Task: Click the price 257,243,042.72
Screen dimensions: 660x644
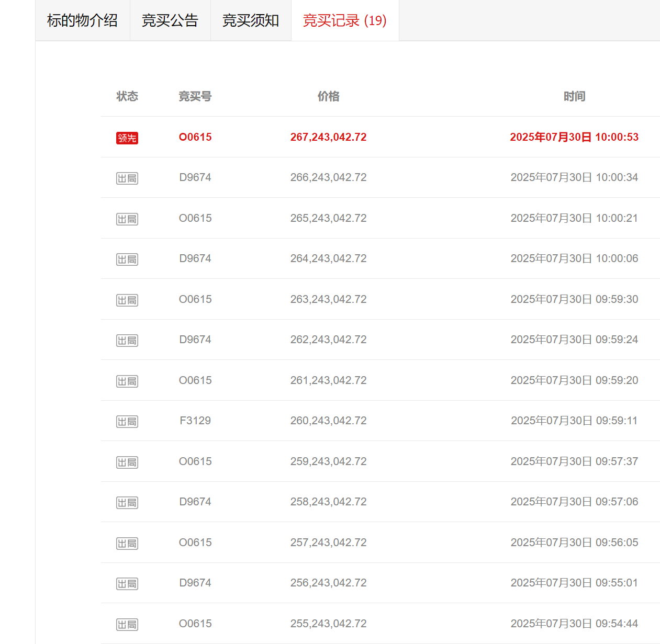Action: coord(329,543)
